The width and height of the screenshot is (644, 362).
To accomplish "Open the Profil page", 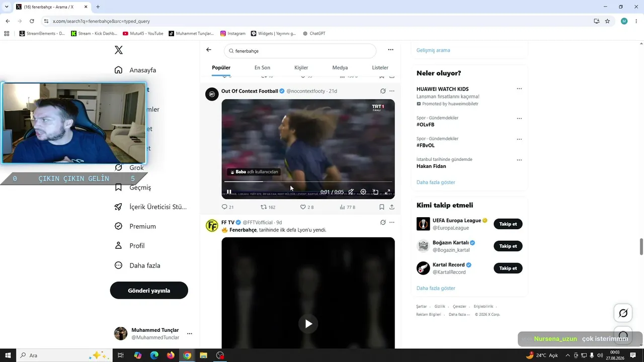I will coord(129,246).
